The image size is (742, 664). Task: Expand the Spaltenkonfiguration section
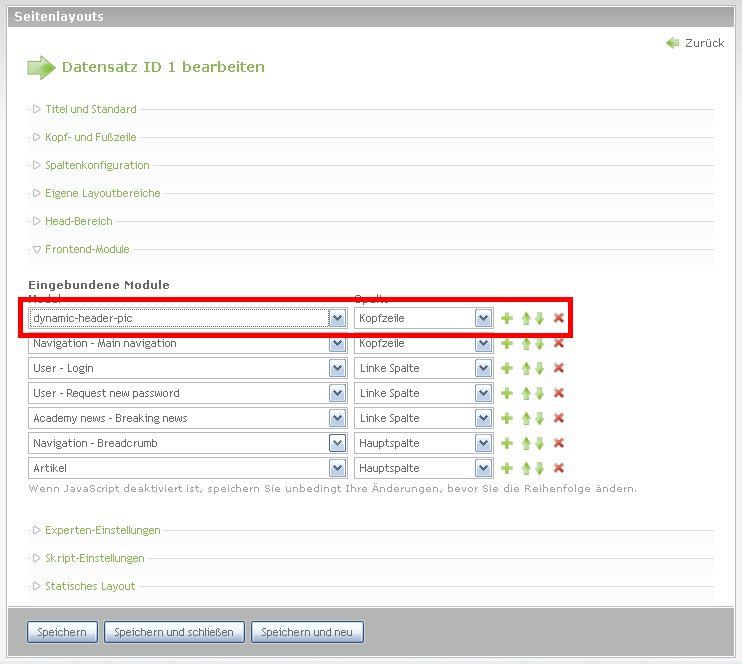point(97,165)
